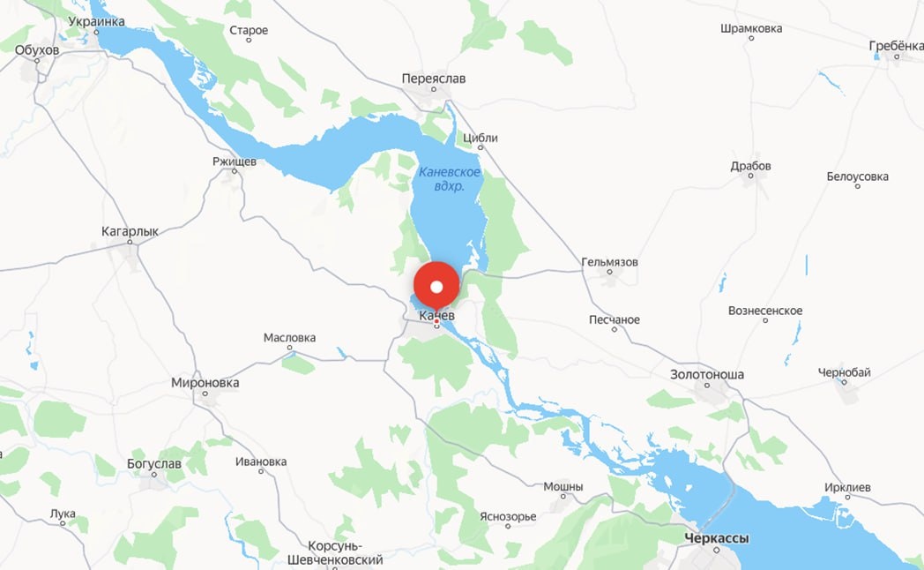The width and height of the screenshot is (924, 570).
Task: Click the Переяслав town label
Action: tap(433, 79)
